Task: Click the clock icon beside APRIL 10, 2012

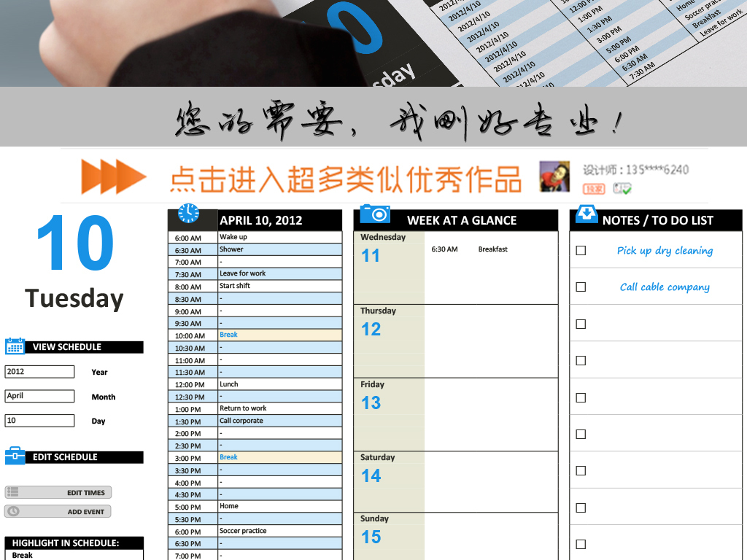Action: (190, 214)
